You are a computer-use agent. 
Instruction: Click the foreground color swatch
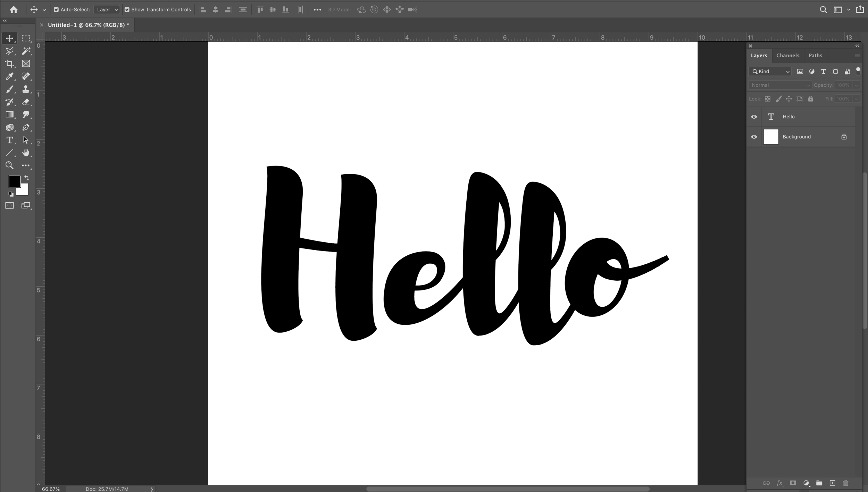pos(14,181)
